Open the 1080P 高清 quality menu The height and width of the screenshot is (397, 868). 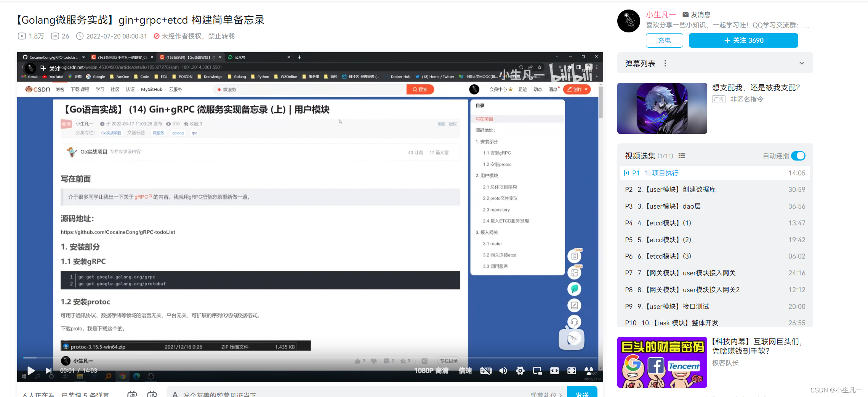pos(431,371)
